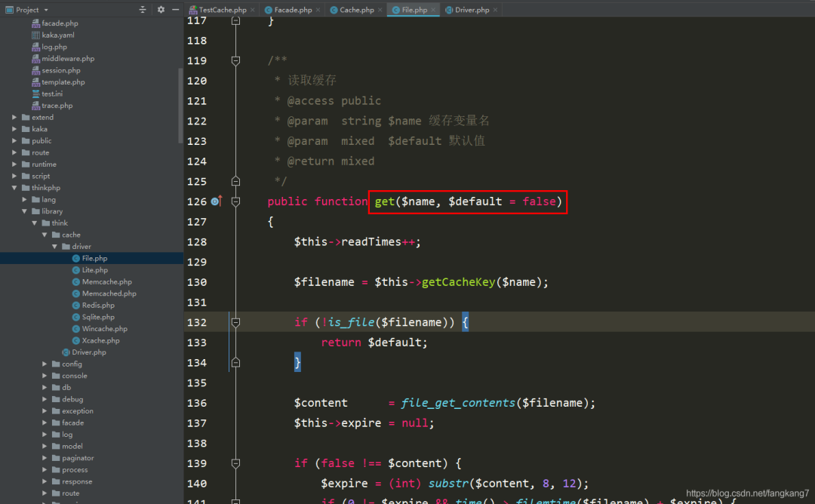Collapse the driver folder in the tree
Viewport: 815px width, 504px height.
[x=54, y=246]
